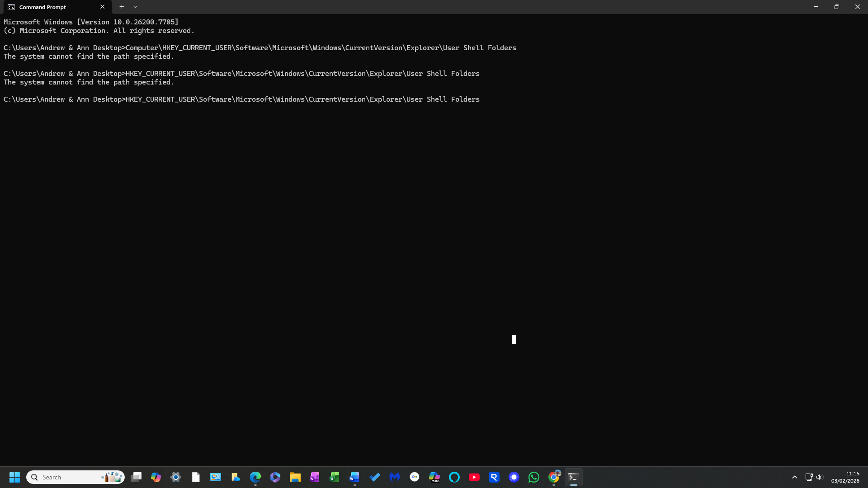The image size is (868, 488).
Task: Launch Microsoft Edge from taskbar
Action: coord(255,477)
